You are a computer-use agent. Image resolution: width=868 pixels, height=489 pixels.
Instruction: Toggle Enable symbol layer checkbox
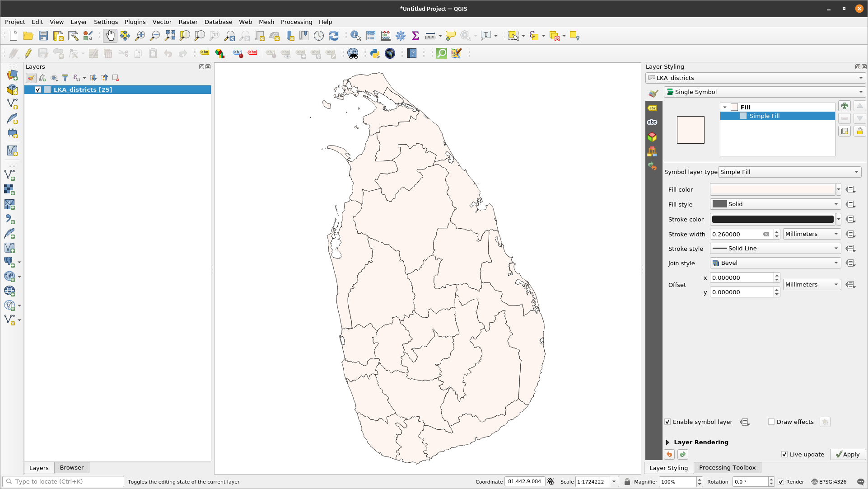point(667,422)
